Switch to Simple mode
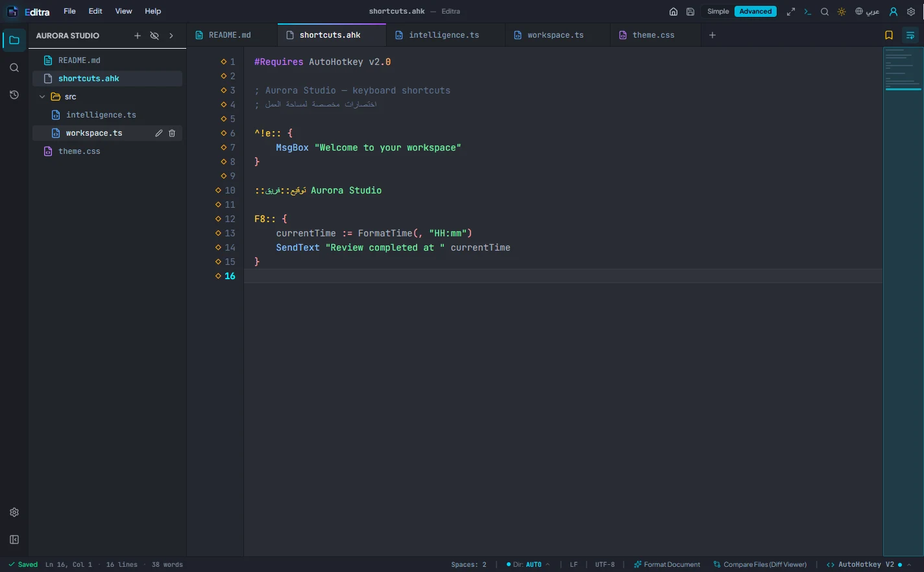This screenshot has width=924, height=572. click(718, 12)
